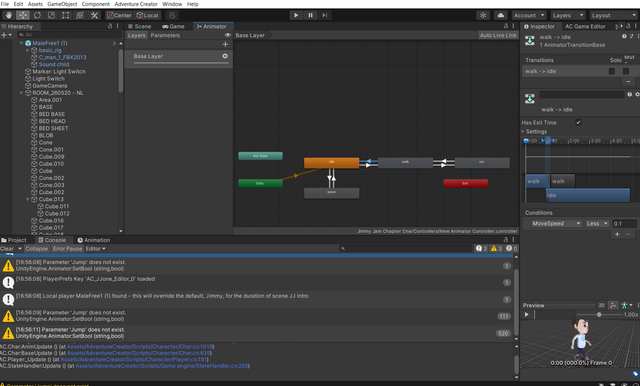640x386 pixels.
Task: Change the preview avatar icon
Action: click(624, 305)
